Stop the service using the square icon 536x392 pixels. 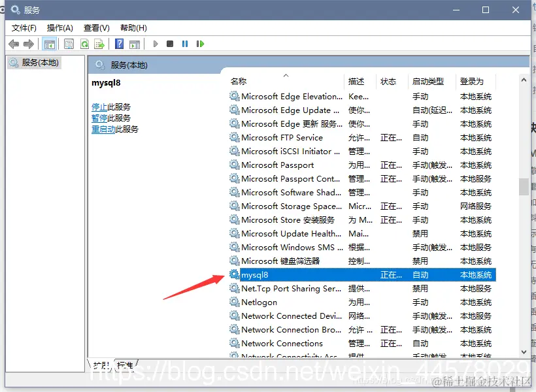coord(170,44)
